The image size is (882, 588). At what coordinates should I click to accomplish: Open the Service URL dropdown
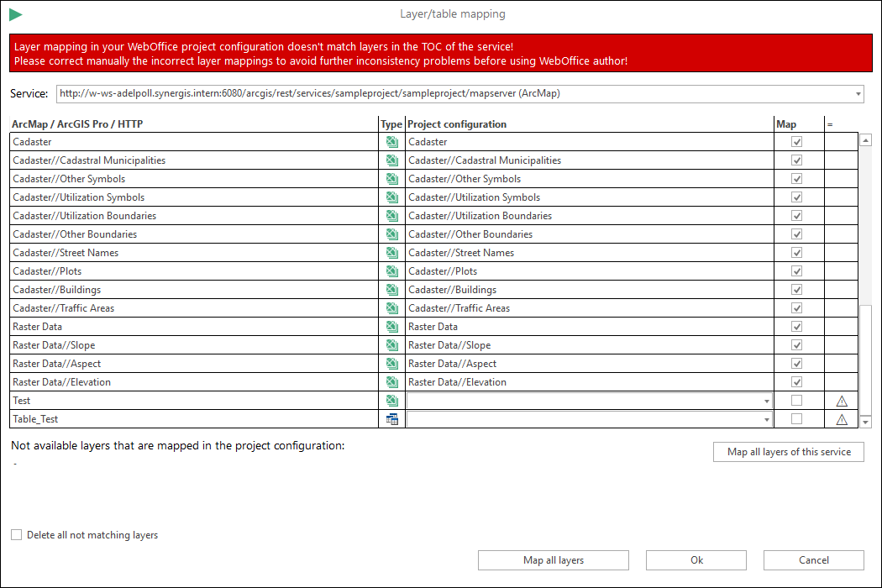(x=856, y=93)
